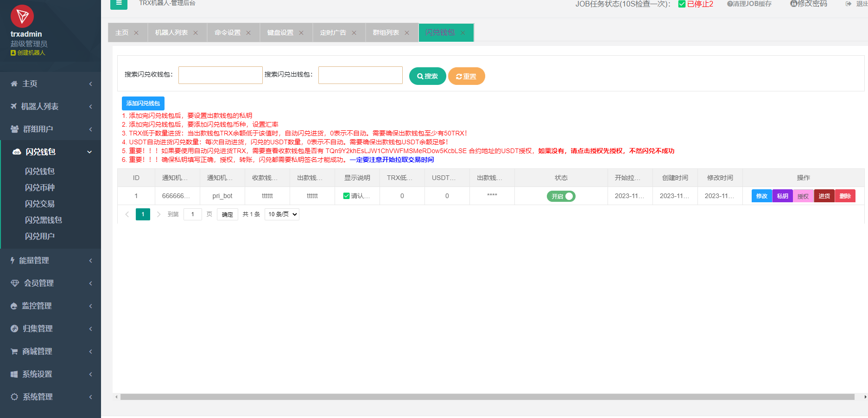
Task: Toggle the 显示说明 checkbox in row 1
Action: coord(346,196)
